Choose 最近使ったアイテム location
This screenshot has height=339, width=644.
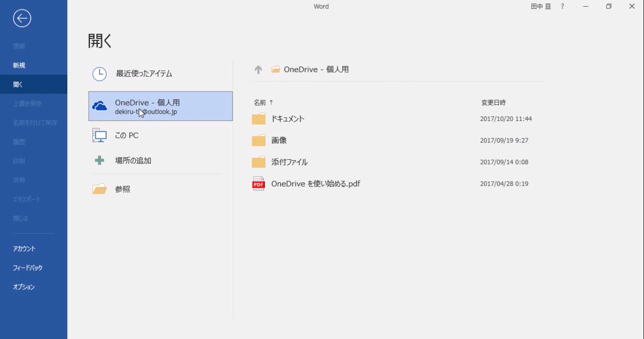(160, 74)
